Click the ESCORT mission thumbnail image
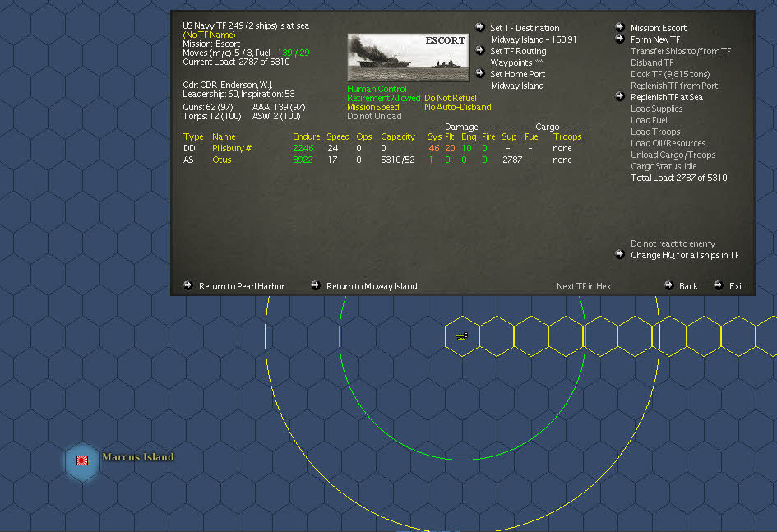This screenshot has width=777, height=532. pyautogui.click(x=409, y=58)
